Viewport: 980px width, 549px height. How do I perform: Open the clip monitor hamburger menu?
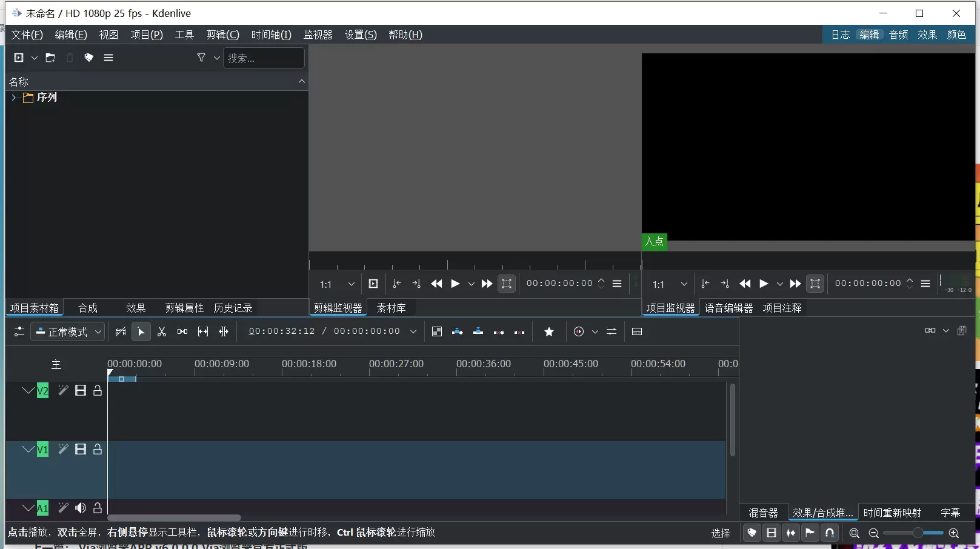tap(617, 284)
